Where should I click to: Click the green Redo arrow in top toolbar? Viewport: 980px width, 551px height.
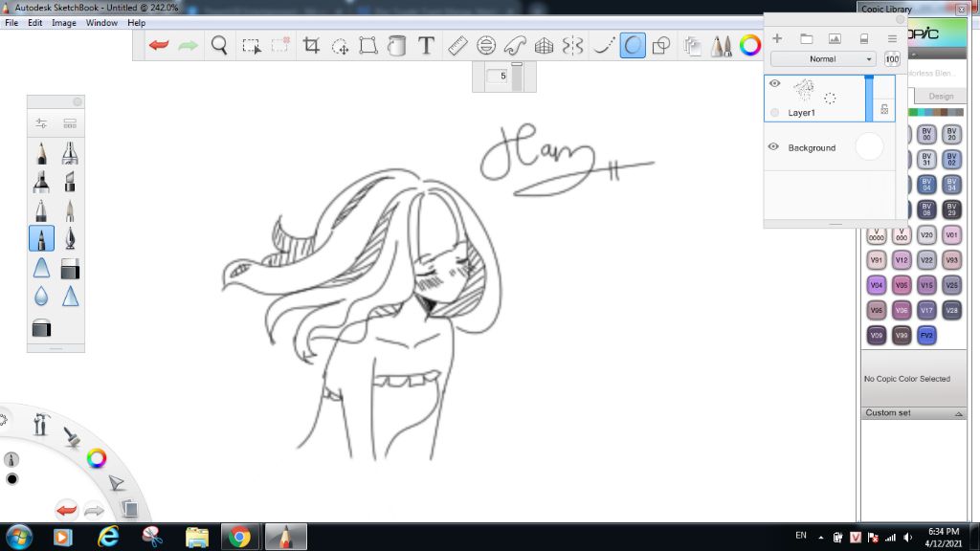tap(188, 45)
